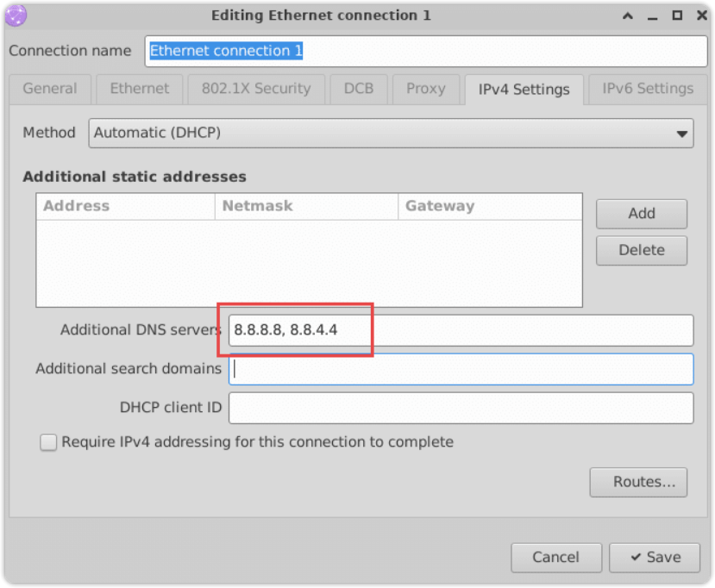Open the Ethernet tab
Image resolution: width=715 pixels, height=588 pixels.
[x=140, y=88]
